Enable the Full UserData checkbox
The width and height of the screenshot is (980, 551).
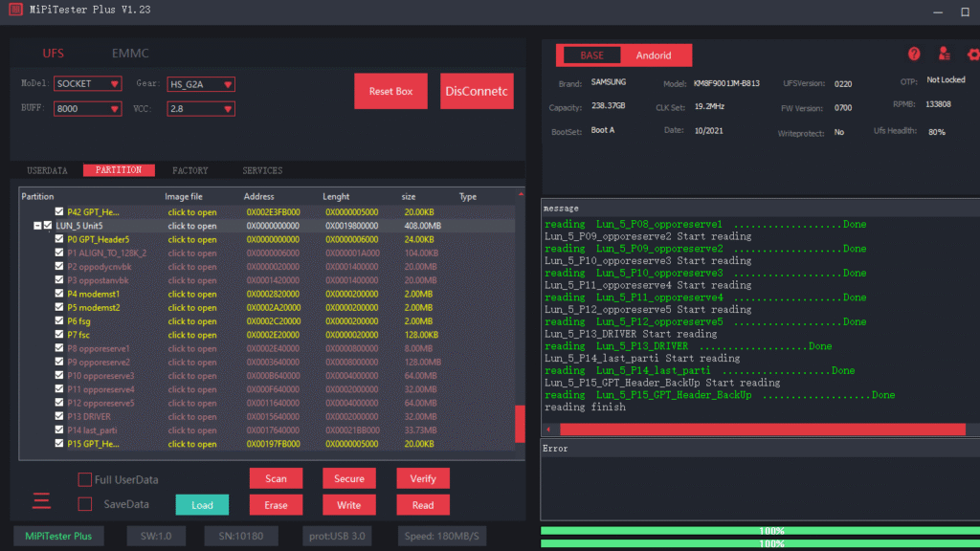[85, 479]
